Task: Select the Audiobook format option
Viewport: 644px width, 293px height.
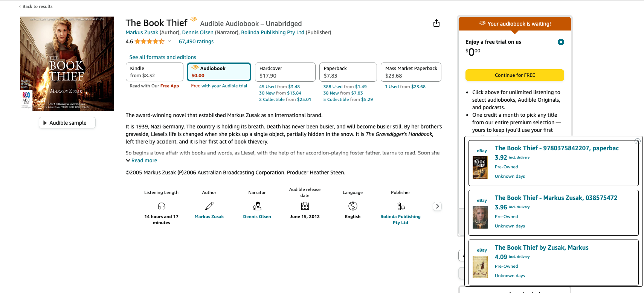Action: [x=219, y=72]
